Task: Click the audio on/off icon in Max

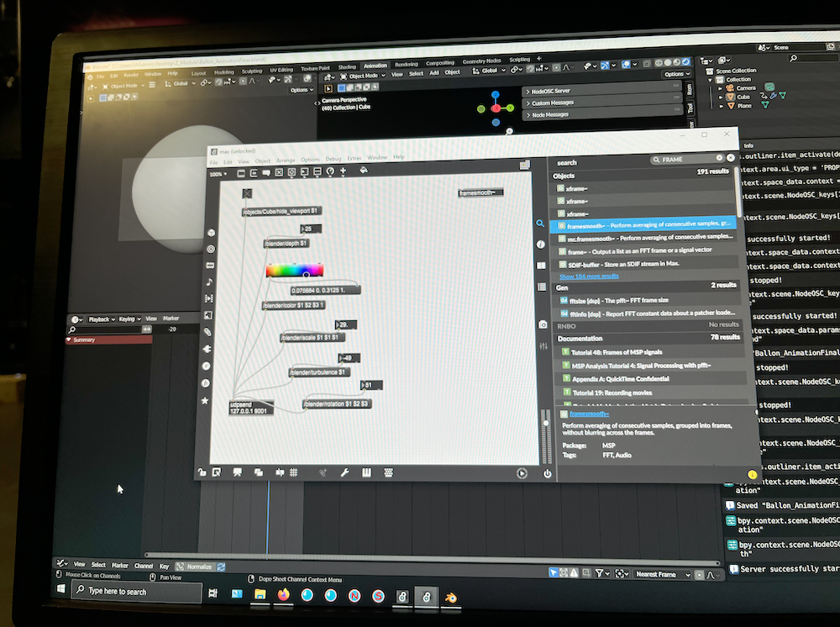Action: (x=546, y=474)
